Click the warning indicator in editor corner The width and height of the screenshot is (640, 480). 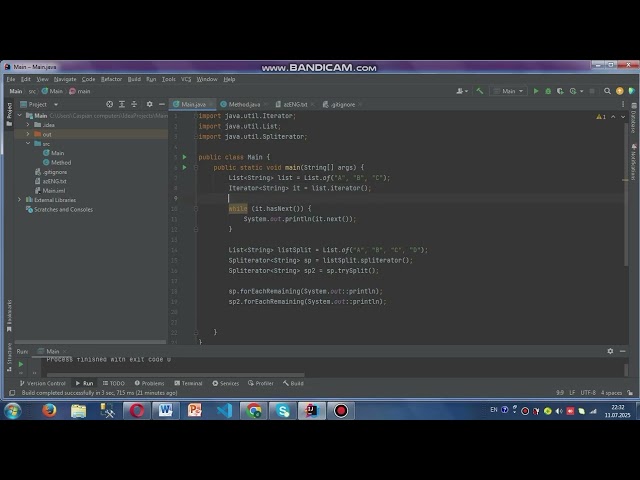coord(601,117)
